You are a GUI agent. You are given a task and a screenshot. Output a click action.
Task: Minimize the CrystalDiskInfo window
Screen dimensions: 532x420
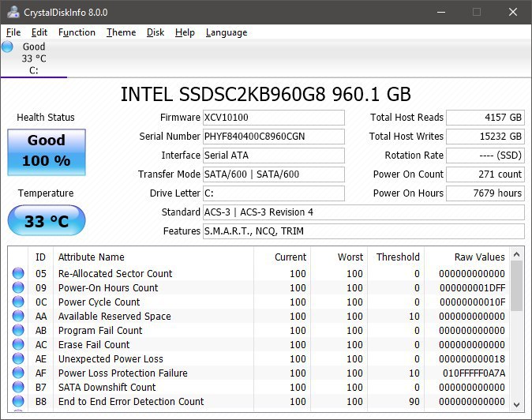[x=441, y=12]
